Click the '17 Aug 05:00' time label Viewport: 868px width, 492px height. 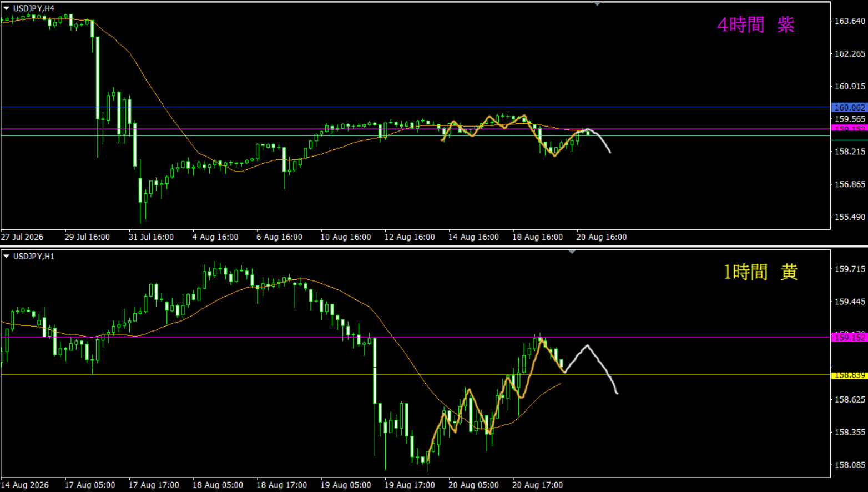(90, 485)
